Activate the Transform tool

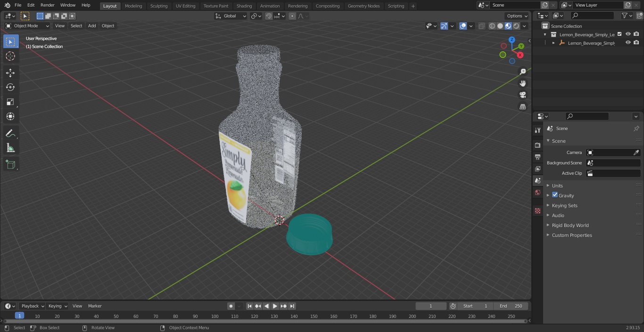point(10,116)
